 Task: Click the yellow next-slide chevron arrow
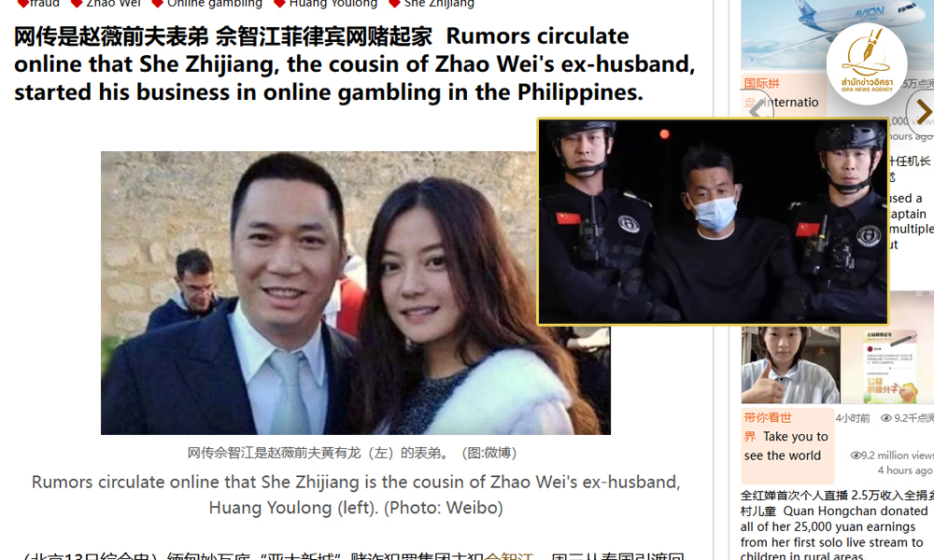923,111
